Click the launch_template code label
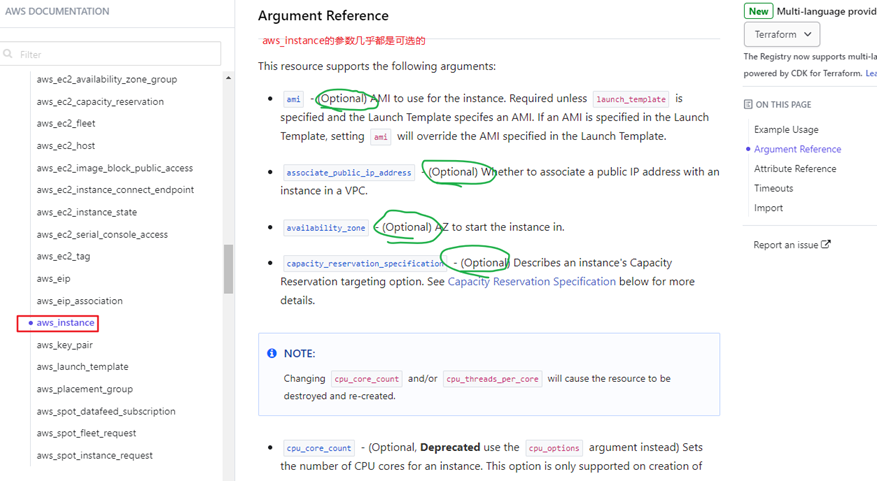Screen dimensions: 877x481 pyautogui.click(x=631, y=100)
